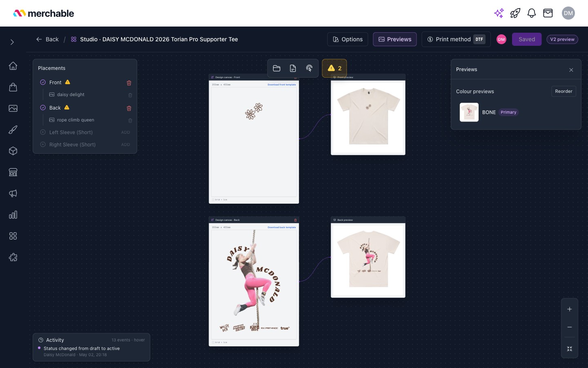Toggle Grid 1cm checkbox on back canvas
The image size is (588, 368).
pos(213,342)
